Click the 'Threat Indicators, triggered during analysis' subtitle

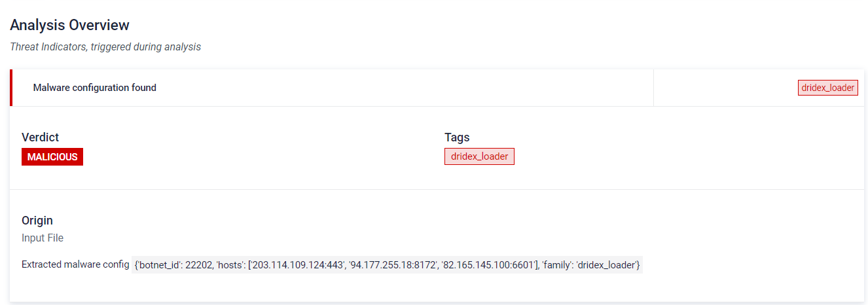click(105, 47)
